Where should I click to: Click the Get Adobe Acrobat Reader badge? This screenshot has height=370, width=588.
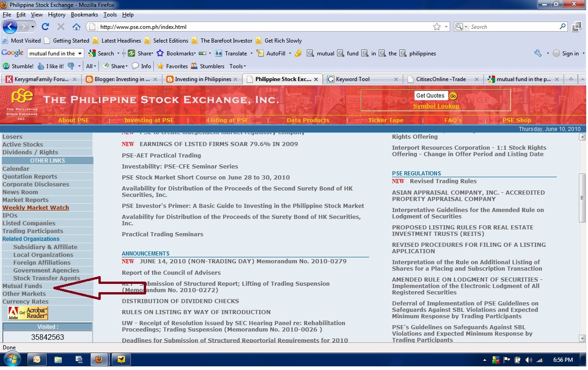coord(28,313)
